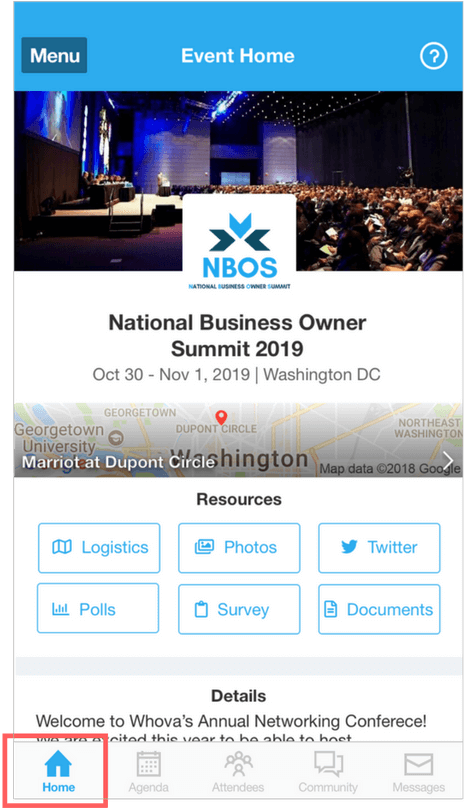Click the red map location pin
This screenshot has height=811, width=465.
click(x=221, y=417)
